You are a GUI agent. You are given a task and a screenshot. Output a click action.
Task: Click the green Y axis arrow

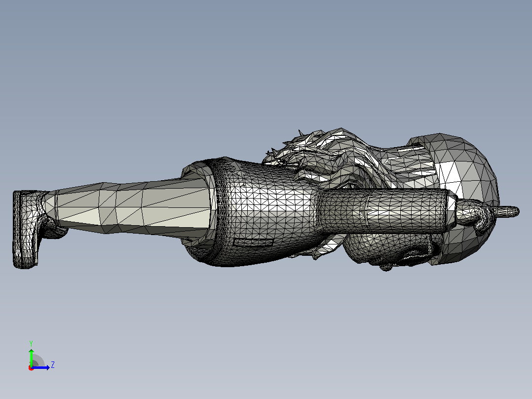point(31,357)
